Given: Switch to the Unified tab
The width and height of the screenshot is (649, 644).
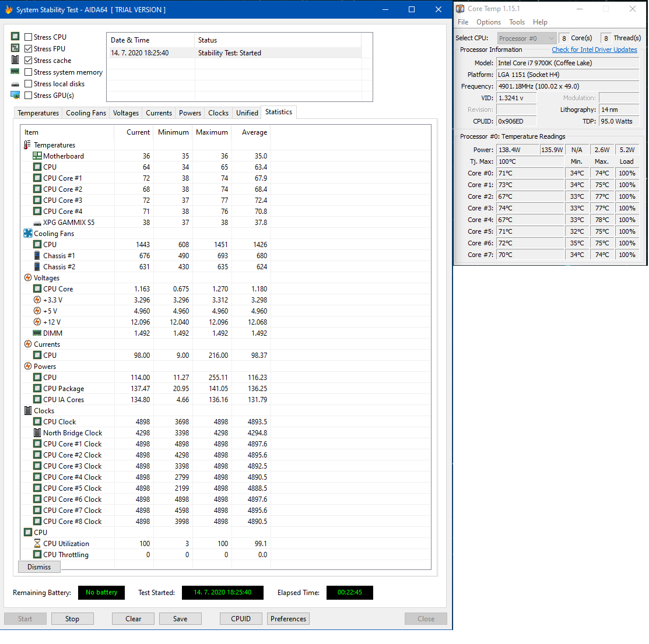Looking at the screenshot, I should (x=247, y=113).
